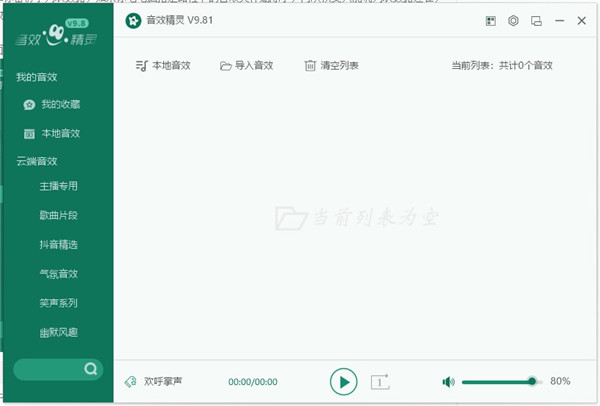Open 主播专用 cloud category

[x=58, y=186]
